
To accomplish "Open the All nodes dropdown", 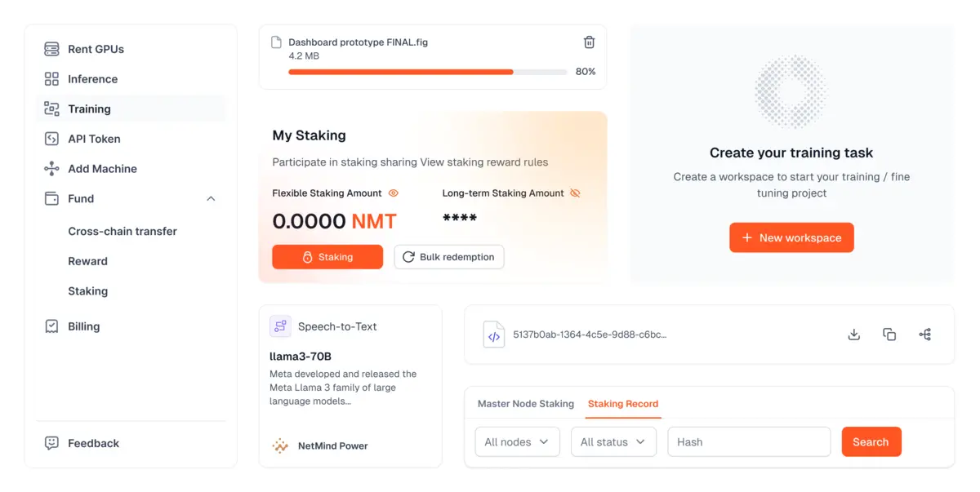I will (x=517, y=442).
